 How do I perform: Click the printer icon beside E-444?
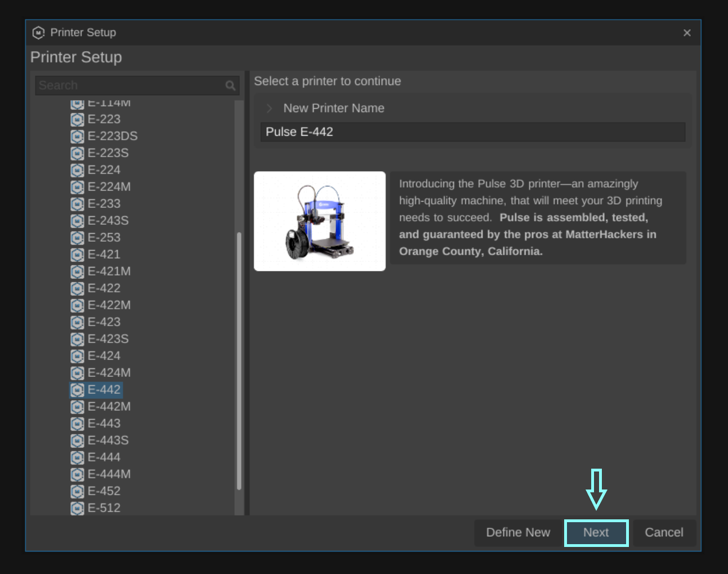point(77,457)
